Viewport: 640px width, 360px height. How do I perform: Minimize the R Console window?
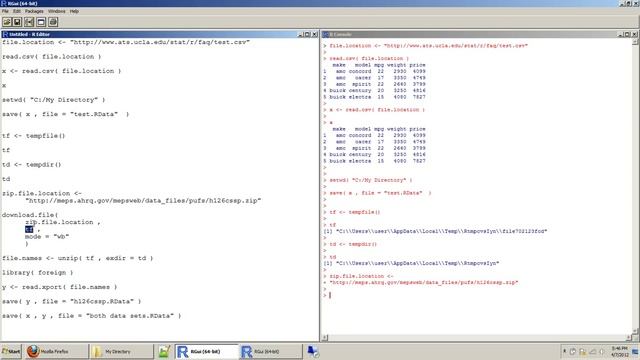click(x=620, y=34)
